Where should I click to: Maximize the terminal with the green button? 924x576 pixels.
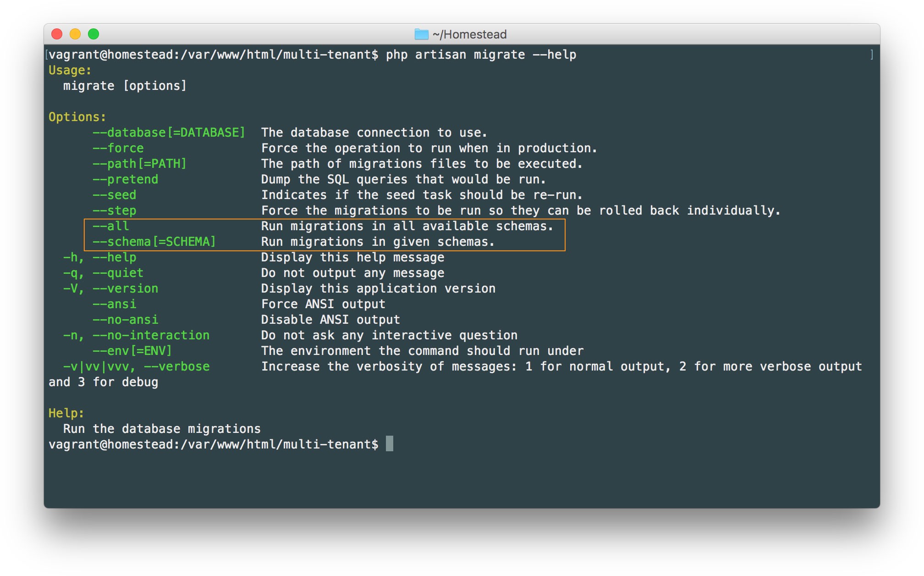[93, 34]
